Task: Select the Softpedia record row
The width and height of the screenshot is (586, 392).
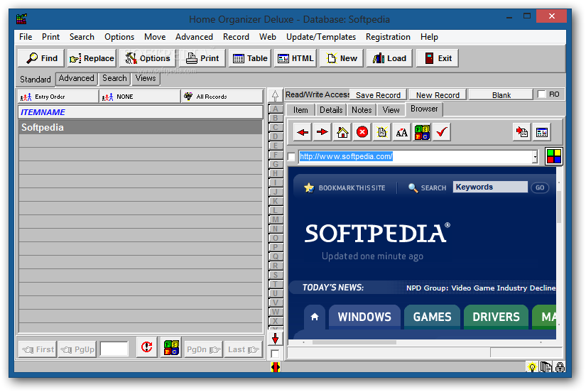Action: tap(141, 127)
